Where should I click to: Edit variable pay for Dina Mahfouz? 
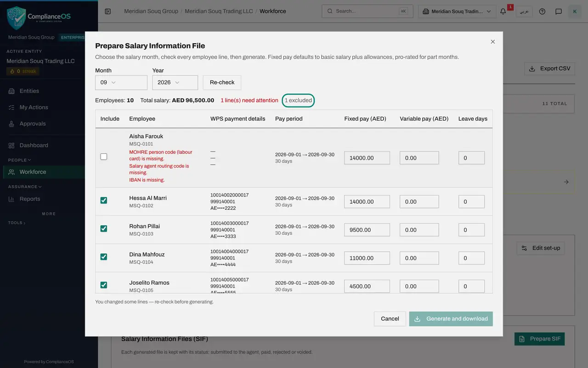point(419,258)
